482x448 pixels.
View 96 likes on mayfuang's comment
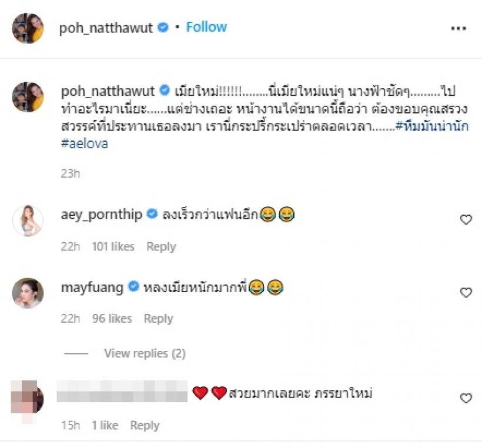pos(112,319)
